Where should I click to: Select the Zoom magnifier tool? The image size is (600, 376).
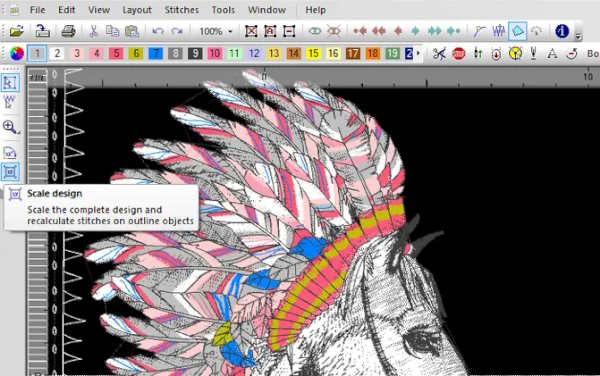click(x=10, y=127)
